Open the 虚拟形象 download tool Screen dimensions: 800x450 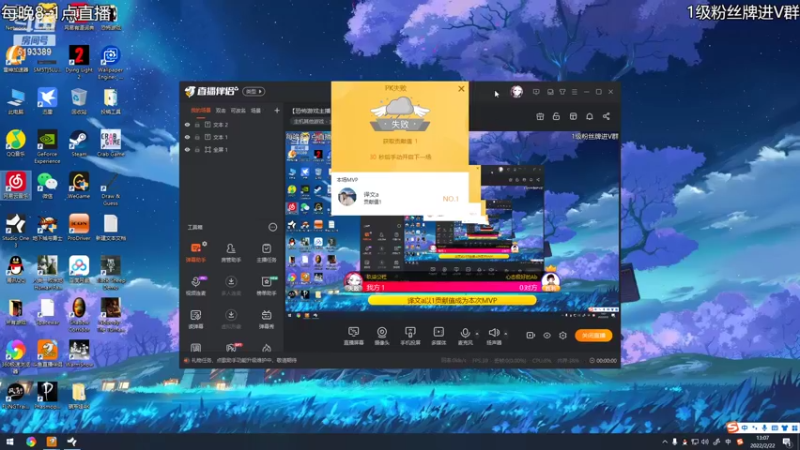coord(231,319)
